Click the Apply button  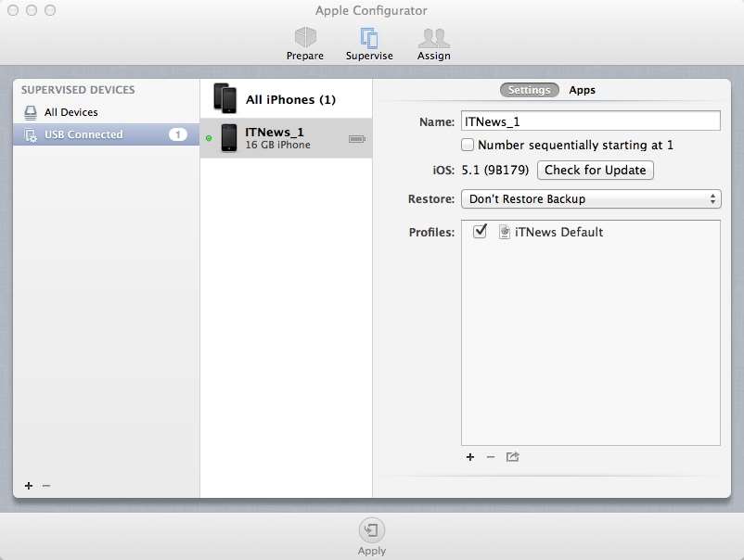point(372,537)
